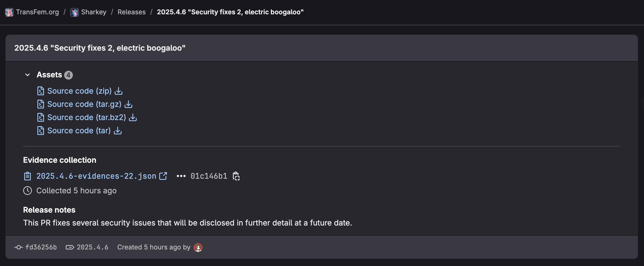Image resolution: width=644 pixels, height=266 pixels.
Task: Go to TransFem.org group in breadcrumb
Action: [x=37, y=12]
